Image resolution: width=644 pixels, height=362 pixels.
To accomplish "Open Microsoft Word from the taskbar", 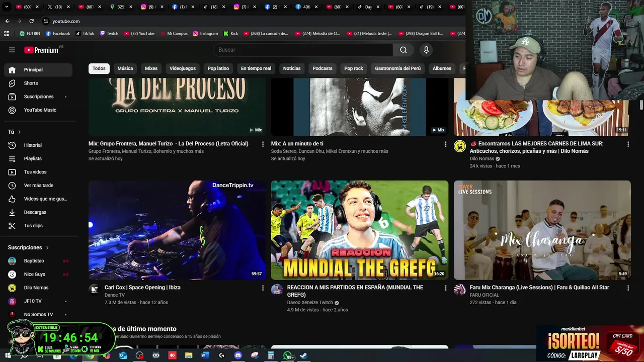I will click(x=205, y=355).
